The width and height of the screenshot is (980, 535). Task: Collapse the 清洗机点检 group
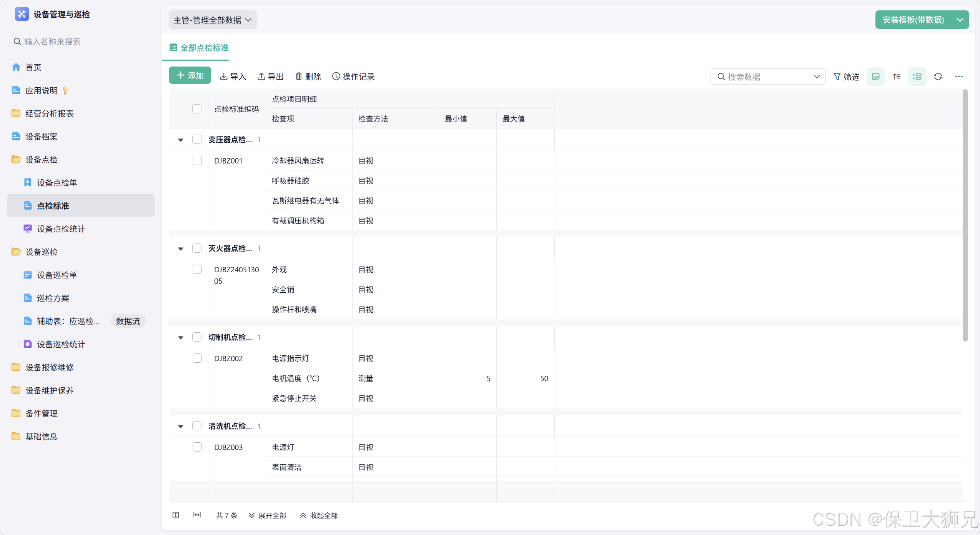click(x=181, y=426)
